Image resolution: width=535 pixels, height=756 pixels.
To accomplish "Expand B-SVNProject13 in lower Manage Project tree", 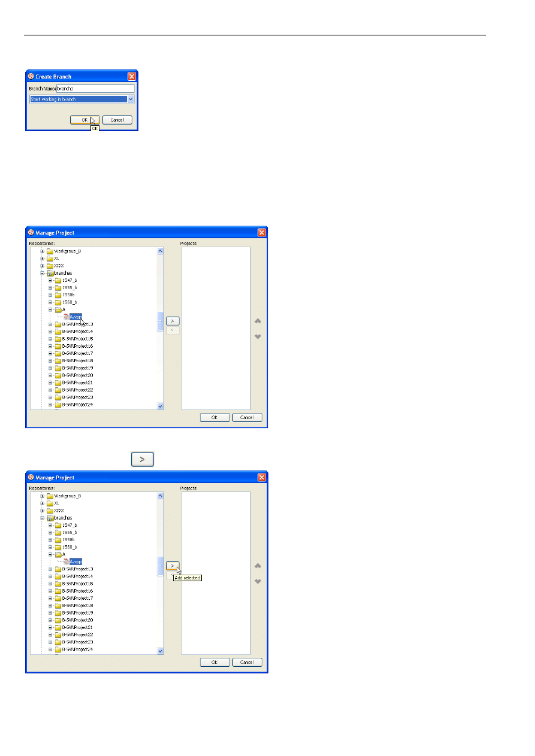I will coord(51,569).
